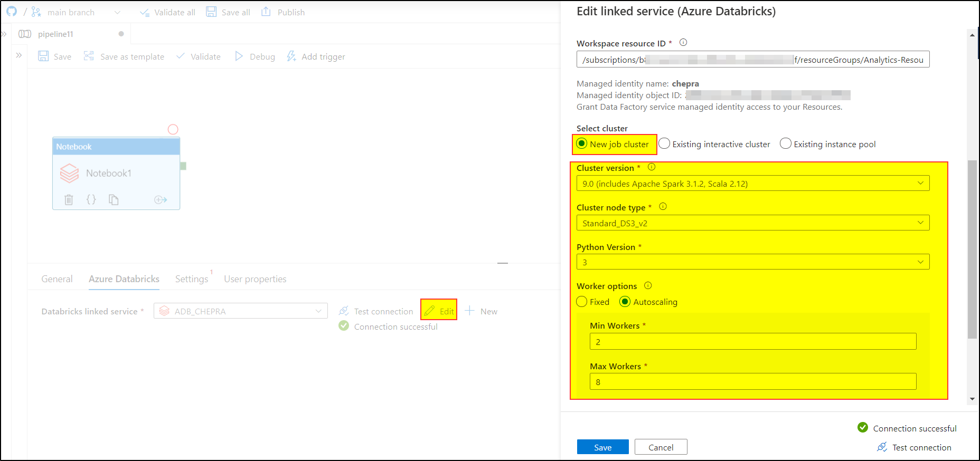View Notebook1 JSON code braces icon
This screenshot has height=461, width=980.
pyautogui.click(x=91, y=199)
